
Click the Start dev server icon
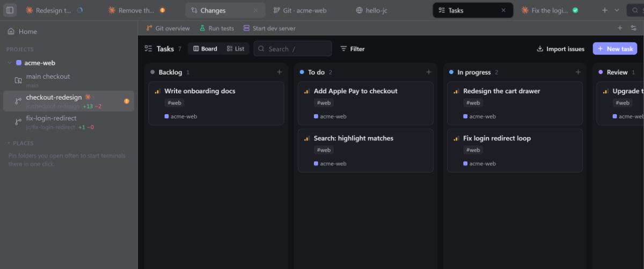(246, 28)
